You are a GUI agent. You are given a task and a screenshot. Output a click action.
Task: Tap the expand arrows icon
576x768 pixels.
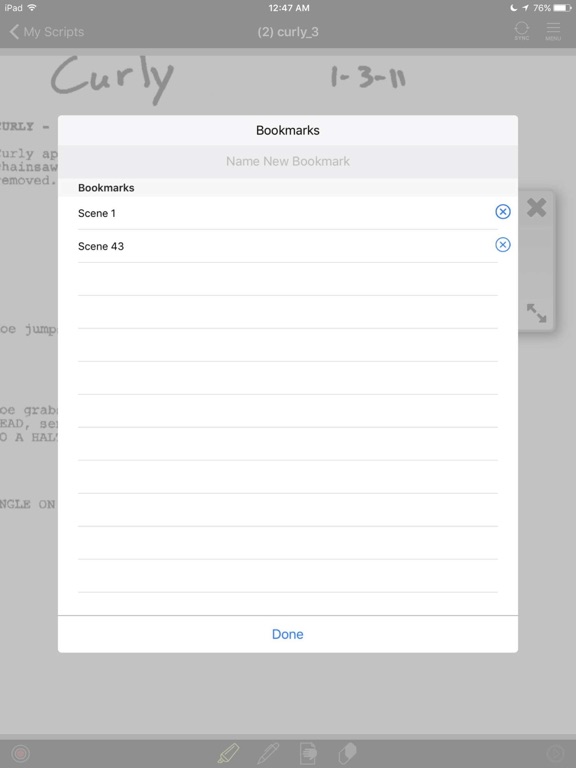pyautogui.click(x=536, y=313)
